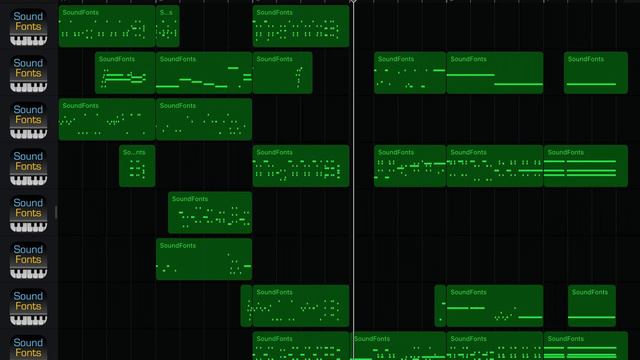Viewport: 640px width, 360px height.
Task: Select the small "So...nts" region on track four
Action: (137, 166)
